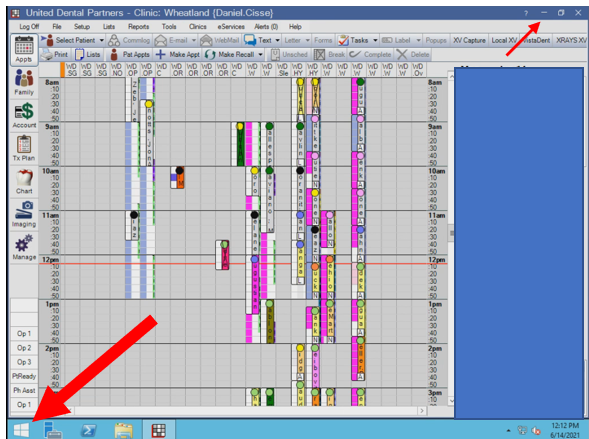Screen dimensions: 589x439
Task: Click the Text message icon
Action: tap(250, 40)
